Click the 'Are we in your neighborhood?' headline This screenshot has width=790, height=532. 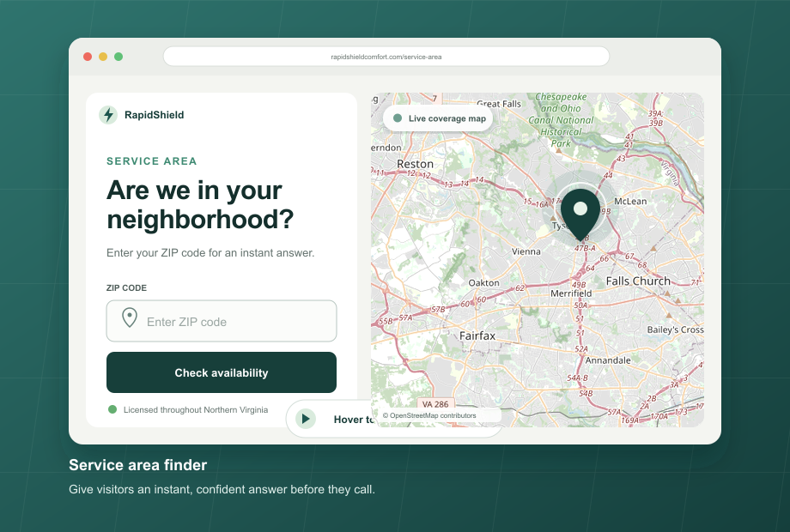[200, 204]
